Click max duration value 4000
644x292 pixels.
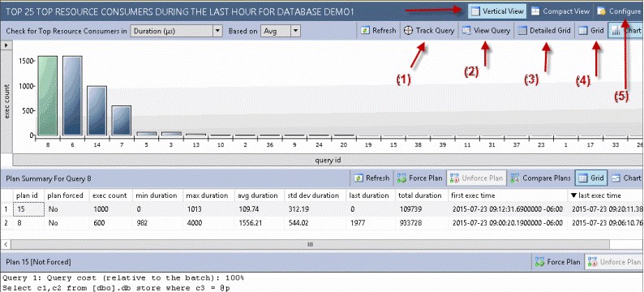[195, 222]
